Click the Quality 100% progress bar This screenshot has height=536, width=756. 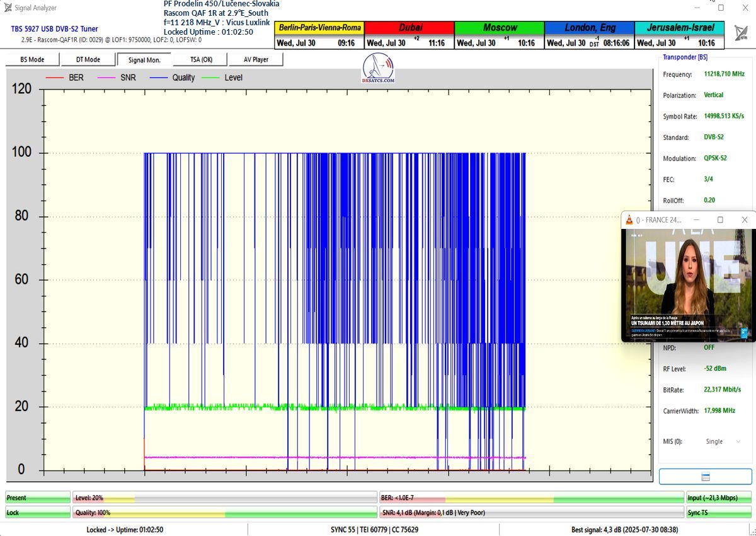(x=225, y=513)
